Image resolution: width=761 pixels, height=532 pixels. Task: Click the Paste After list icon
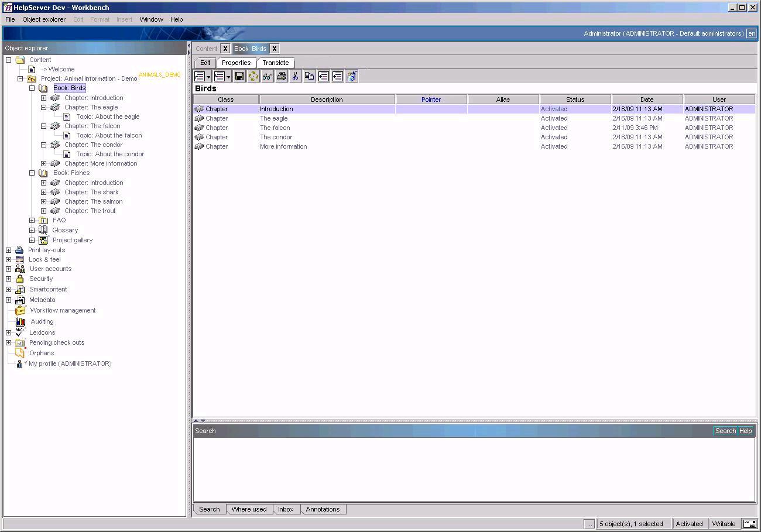pos(337,76)
